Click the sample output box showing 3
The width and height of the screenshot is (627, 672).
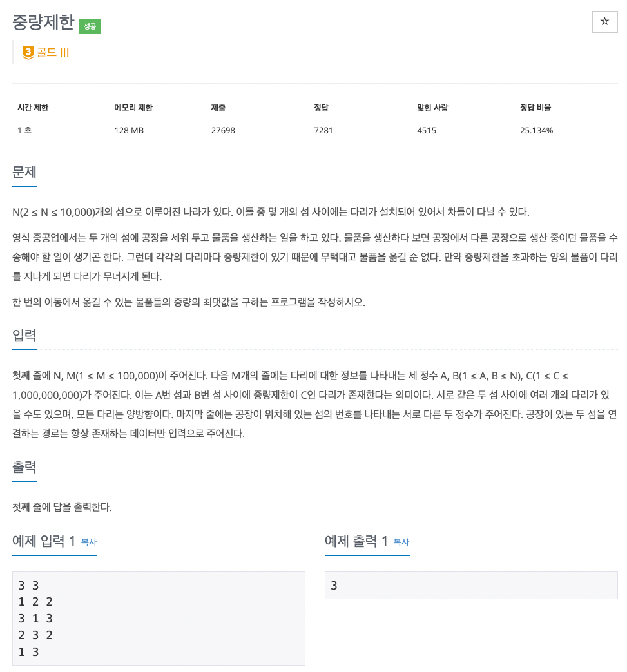click(x=470, y=586)
